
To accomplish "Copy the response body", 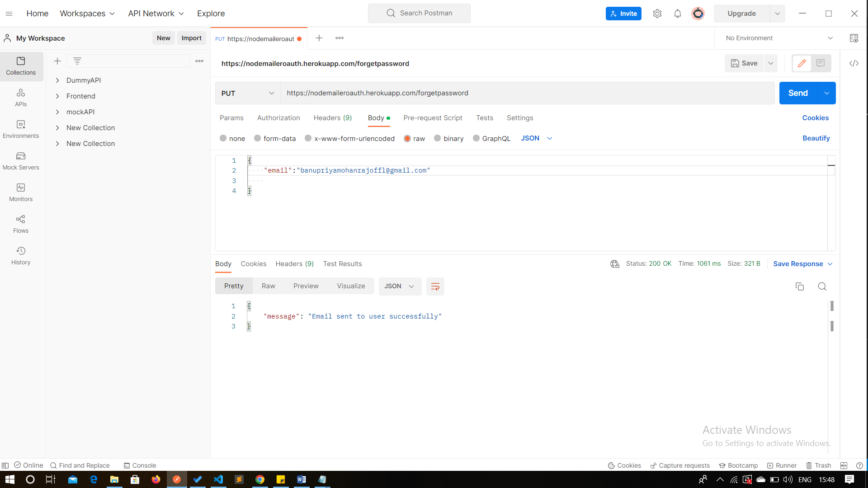I will [800, 286].
